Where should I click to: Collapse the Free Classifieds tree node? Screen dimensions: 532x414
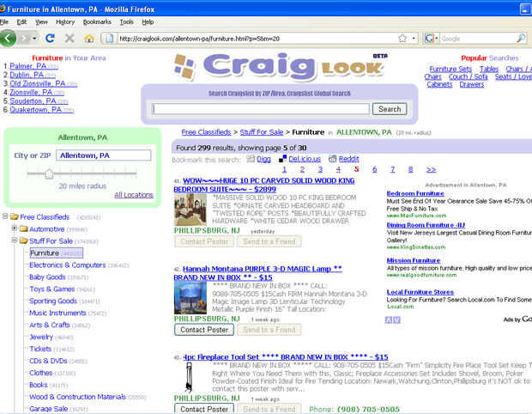tap(5, 216)
